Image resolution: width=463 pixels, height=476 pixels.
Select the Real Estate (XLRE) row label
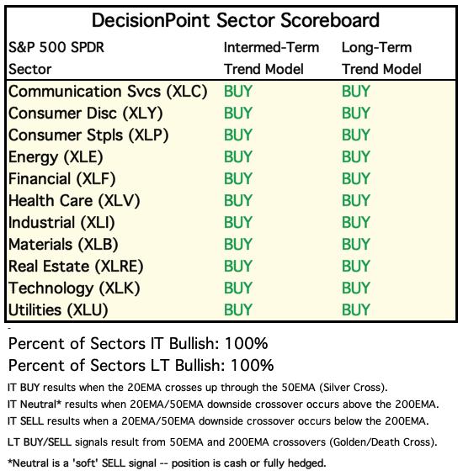click(76, 267)
